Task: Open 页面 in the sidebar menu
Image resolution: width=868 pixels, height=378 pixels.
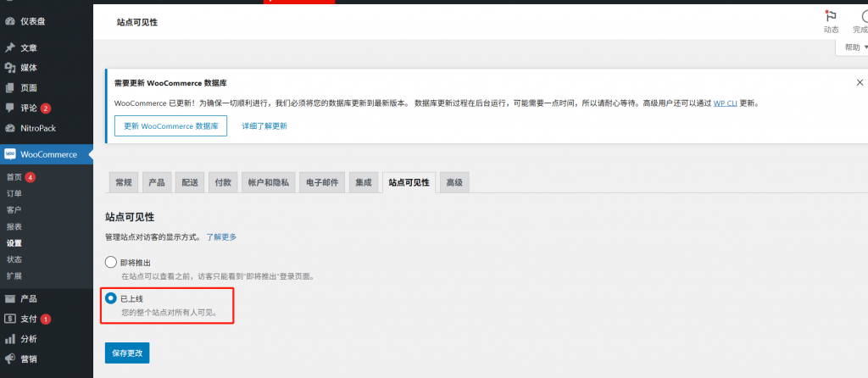Action: (x=47, y=88)
